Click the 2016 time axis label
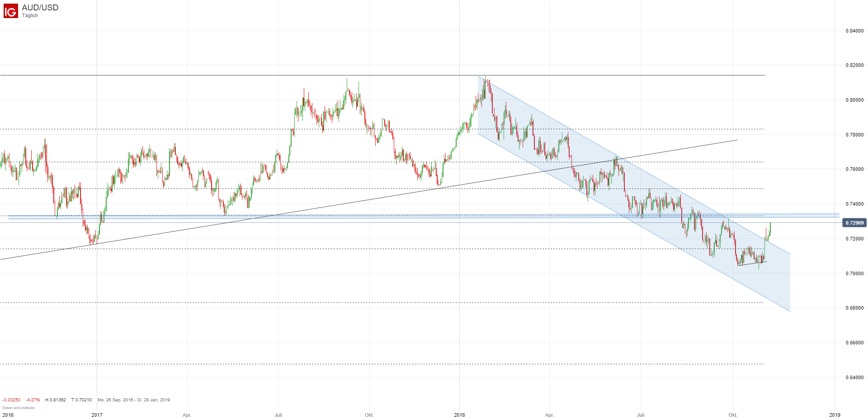 tap(8, 415)
